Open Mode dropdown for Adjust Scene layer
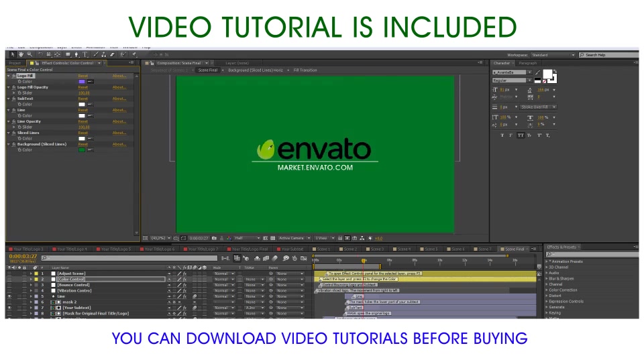The height and width of the screenshot is (362, 644). (224, 274)
